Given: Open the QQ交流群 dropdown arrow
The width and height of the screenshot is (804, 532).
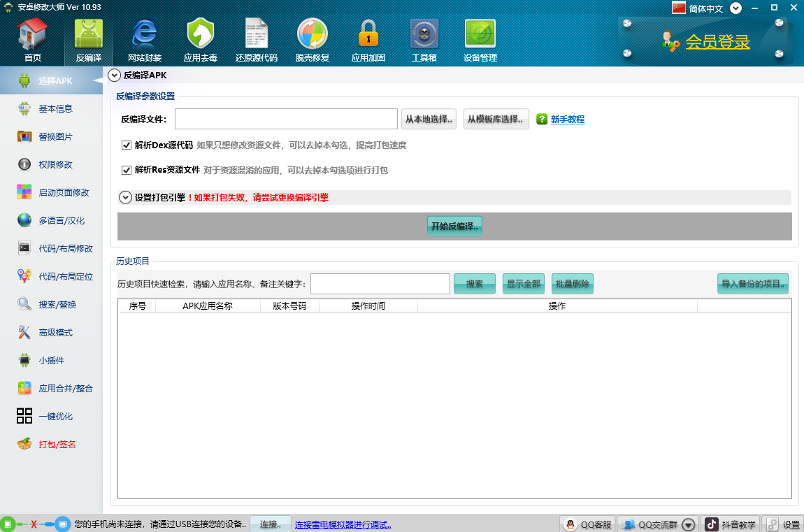Looking at the screenshot, I should 689,524.
